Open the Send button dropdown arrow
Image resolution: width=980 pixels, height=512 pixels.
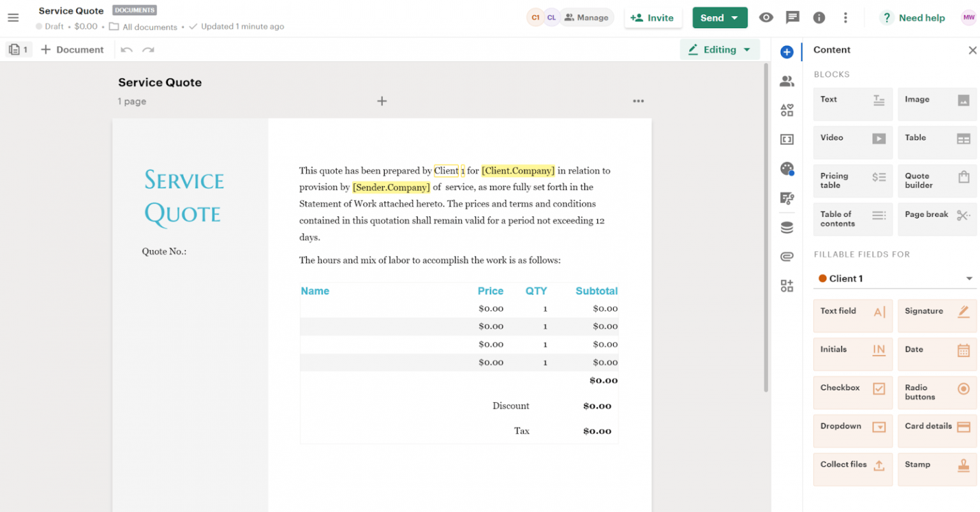[735, 18]
